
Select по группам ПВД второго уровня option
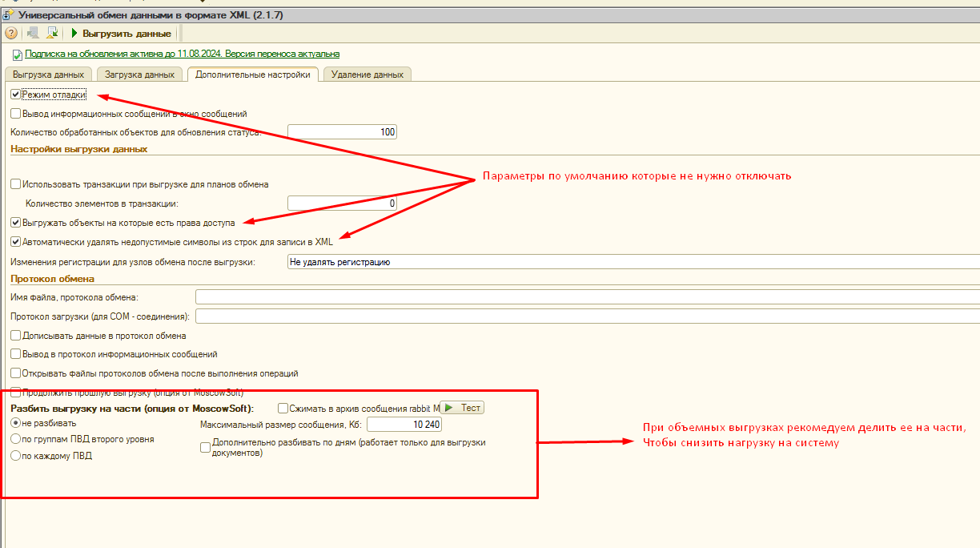(16, 439)
